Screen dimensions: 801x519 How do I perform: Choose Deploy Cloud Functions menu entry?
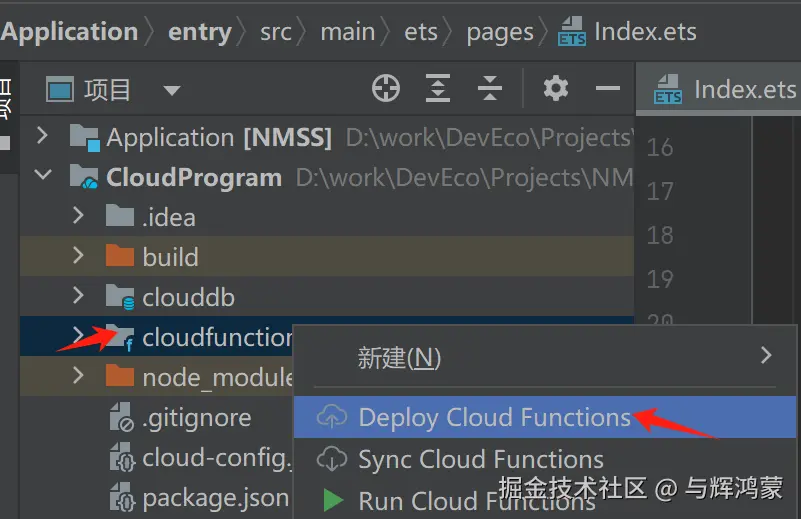coord(545,417)
